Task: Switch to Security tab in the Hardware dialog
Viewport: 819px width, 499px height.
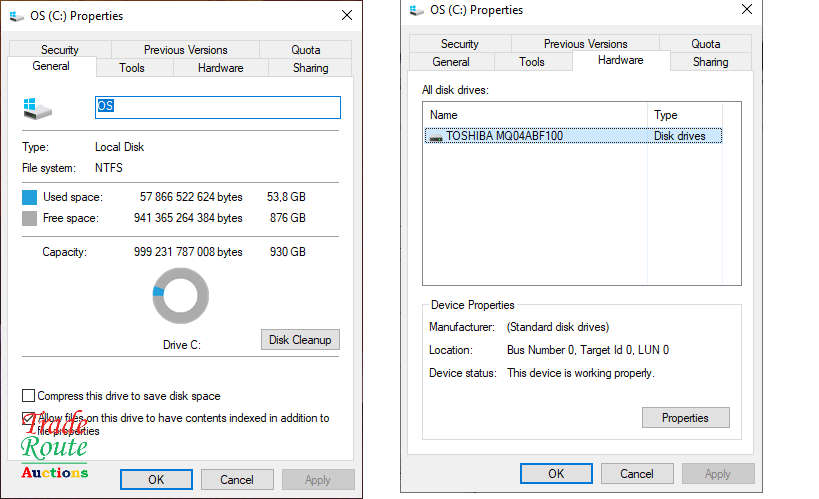Action: [x=459, y=44]
